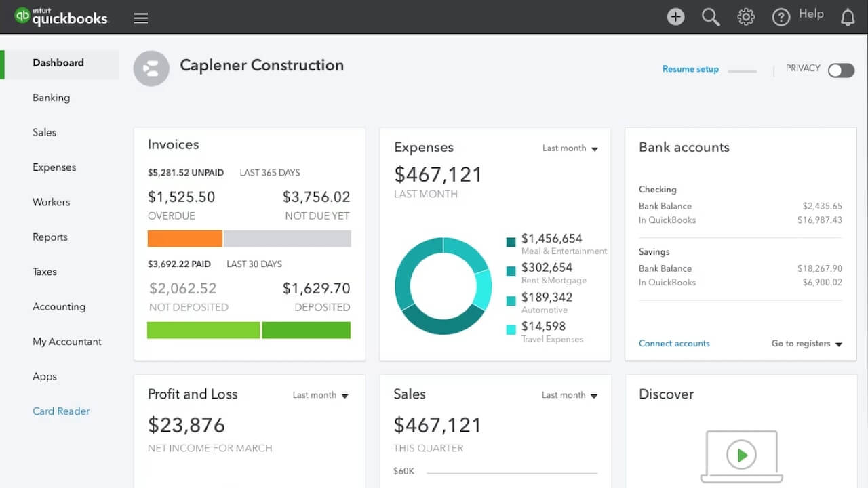The image size is (868, 488).
Task: Check notifications via the bell icon
Action: coord(848,16)
